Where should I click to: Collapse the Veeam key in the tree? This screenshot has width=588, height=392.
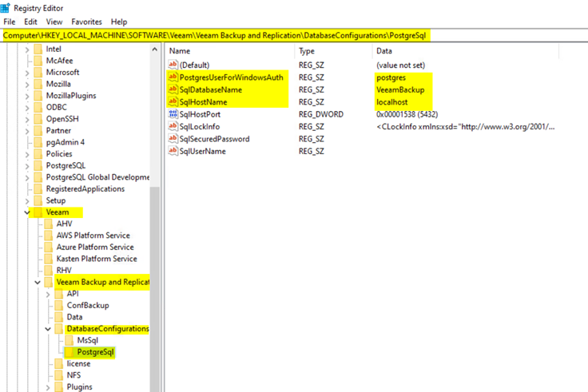click(x=29, y=212)
